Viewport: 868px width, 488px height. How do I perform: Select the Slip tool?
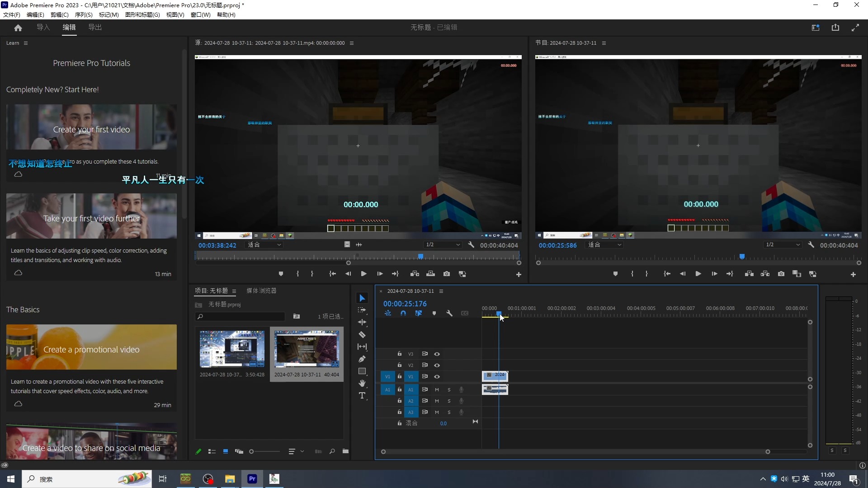tap(362, 347)
